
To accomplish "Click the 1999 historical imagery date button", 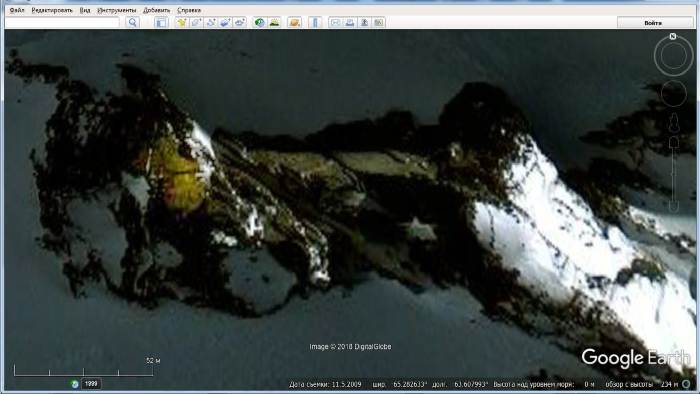I will 91,383.
